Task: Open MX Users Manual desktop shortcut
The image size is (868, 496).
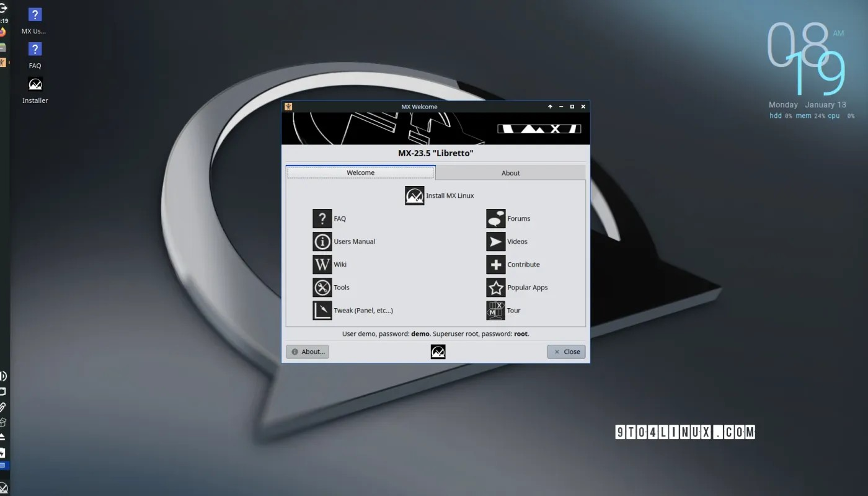Action: [35, 21]
